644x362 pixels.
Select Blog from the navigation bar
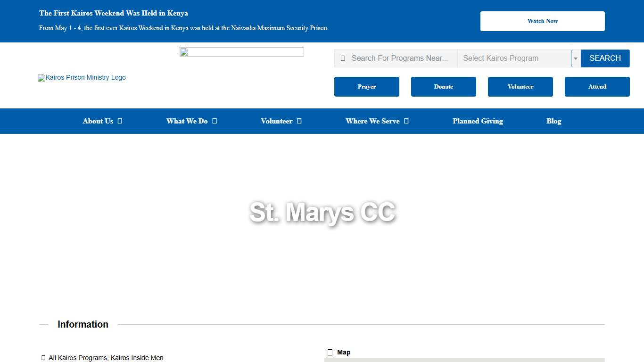pos(553,121)
